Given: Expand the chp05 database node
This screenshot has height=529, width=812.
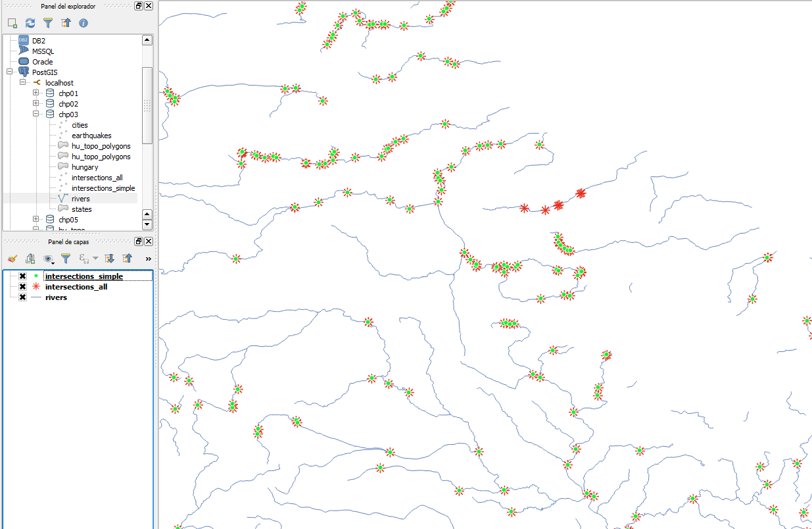Looking at the screenshot, I should click(x=36, y=220).
